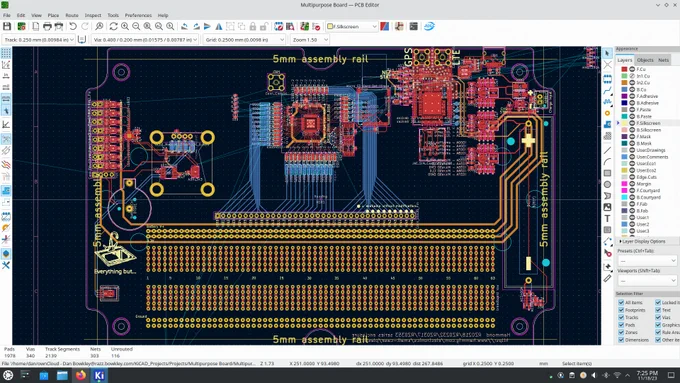680x383 pixels.
Task: Select the Draw rectangle tool
Action: 607,173
